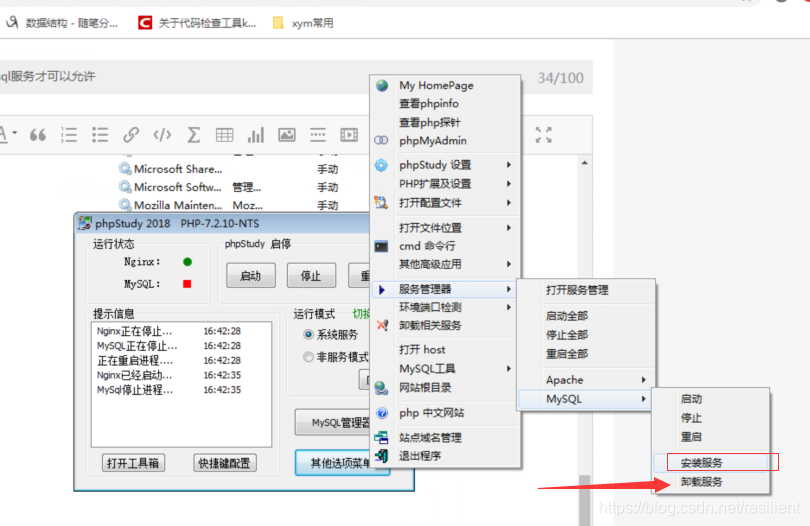Click 卸载服务 in the MySQL submenu
This screenshot has width=810, height=526.
[702, 482]
